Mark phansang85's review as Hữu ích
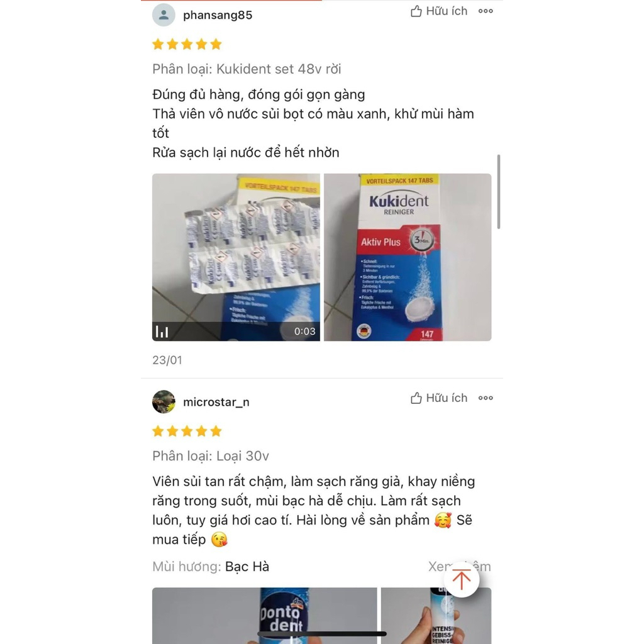Viewport: 644px width, 644px height. (438, 11)
